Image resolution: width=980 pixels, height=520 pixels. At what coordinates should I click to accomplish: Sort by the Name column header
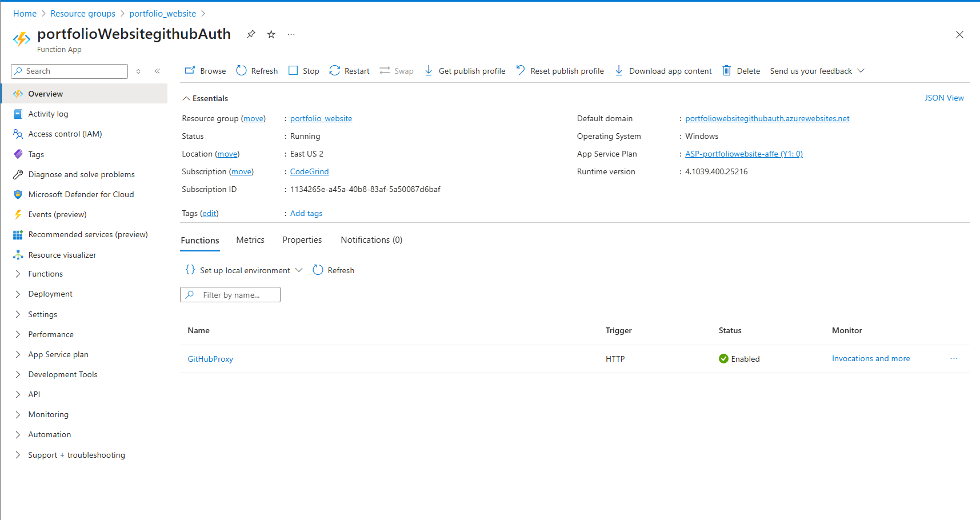[198, 330]
